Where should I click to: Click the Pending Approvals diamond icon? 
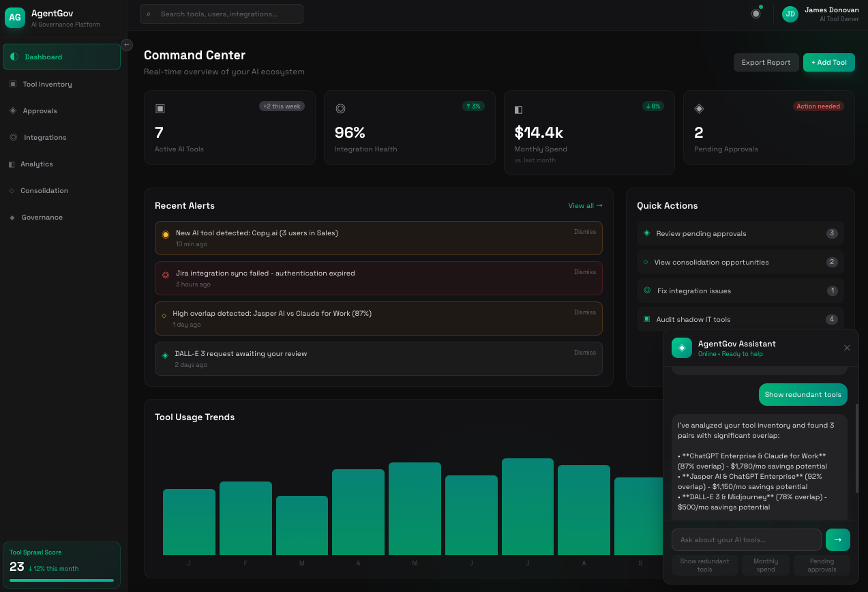tap(699, 108)
